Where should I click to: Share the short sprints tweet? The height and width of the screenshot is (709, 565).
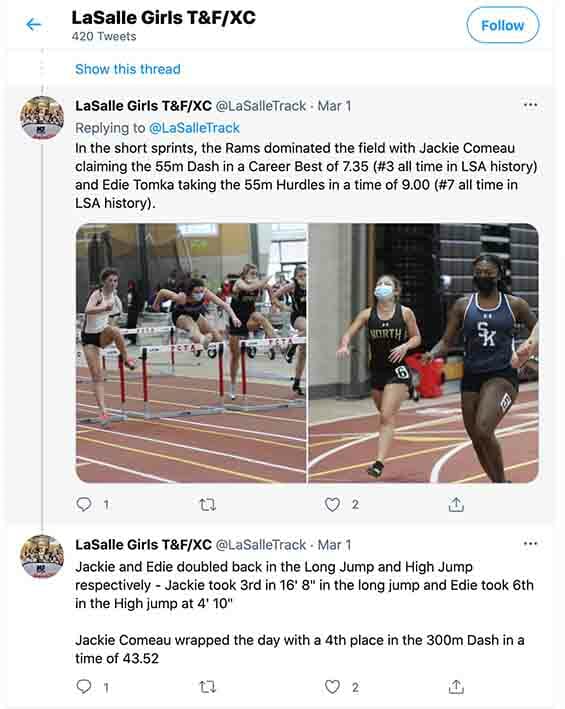click(x=456, y=504)
